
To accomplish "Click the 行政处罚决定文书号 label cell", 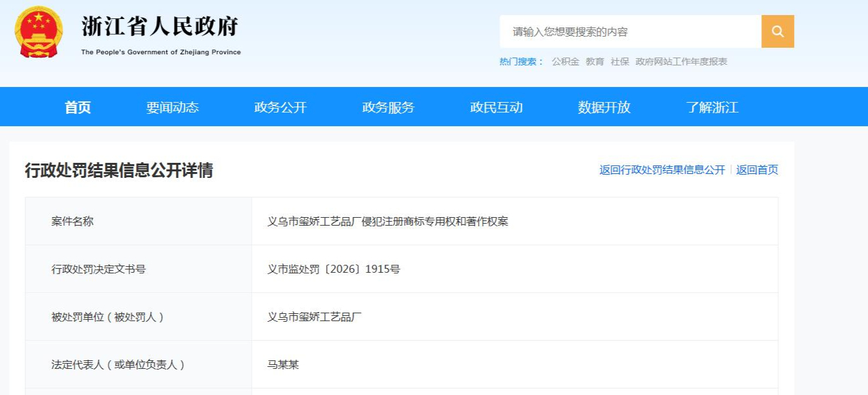I will click(x=139, y=269).
